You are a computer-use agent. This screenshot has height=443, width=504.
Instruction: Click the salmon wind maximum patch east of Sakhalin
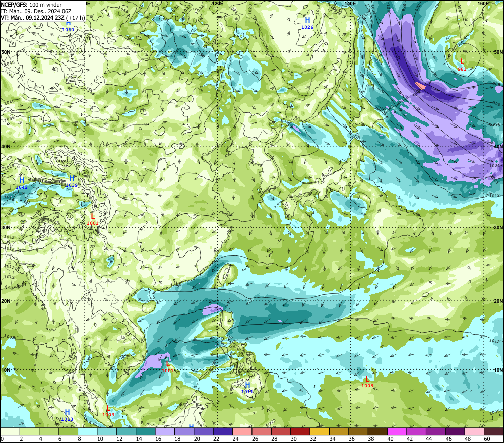[x=420, y=86]
